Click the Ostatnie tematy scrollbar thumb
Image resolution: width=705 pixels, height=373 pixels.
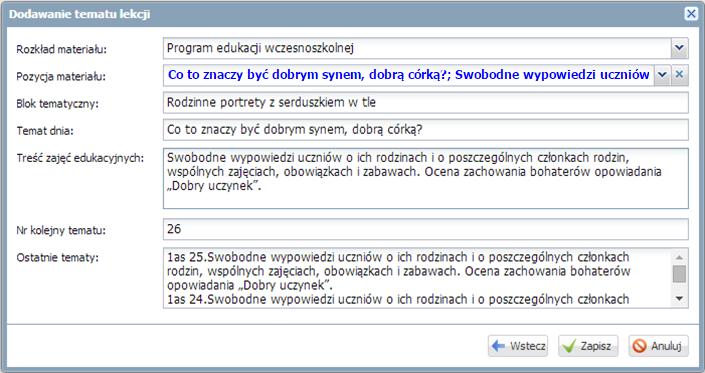click(x=679, y=274)
